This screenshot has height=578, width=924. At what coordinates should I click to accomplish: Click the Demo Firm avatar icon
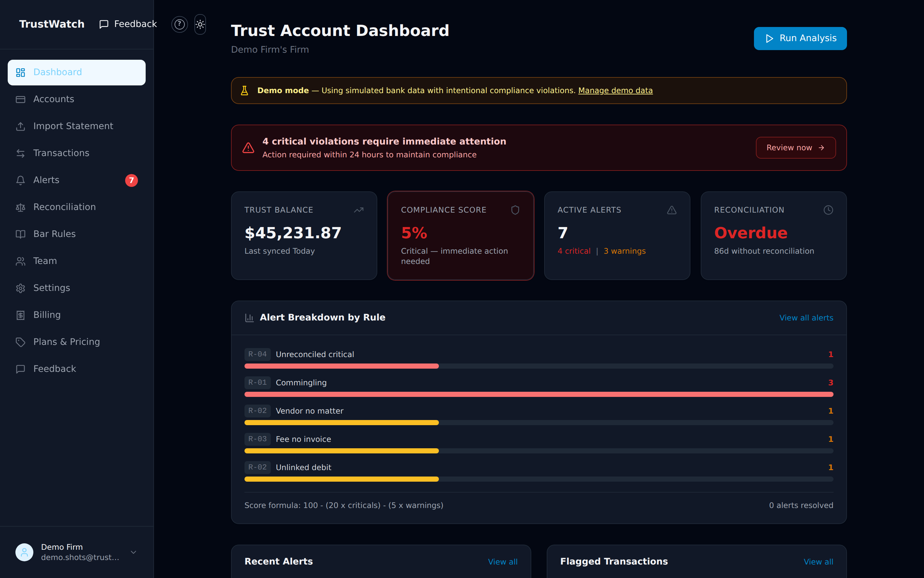pyautogui.click(x=24, y=552)
